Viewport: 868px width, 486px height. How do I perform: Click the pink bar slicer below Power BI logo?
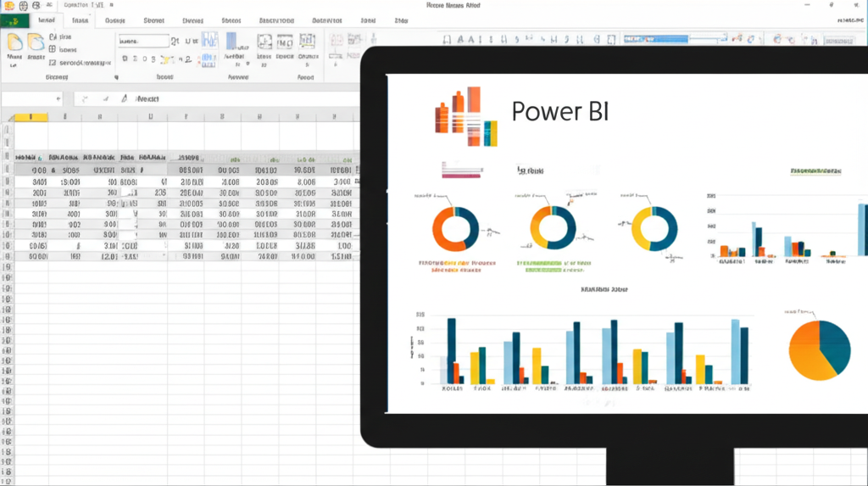(461, 170)
